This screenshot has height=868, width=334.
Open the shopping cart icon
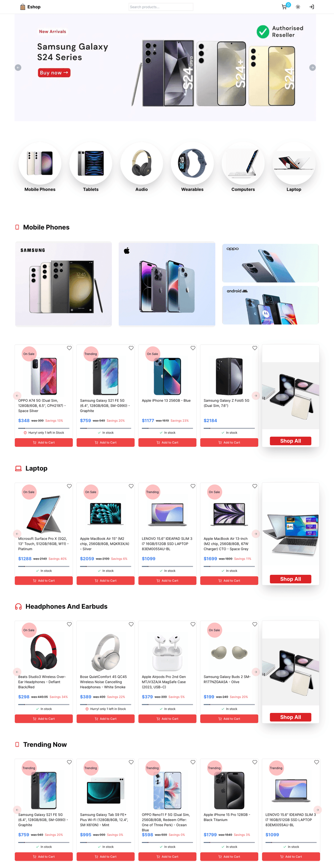tap(284, 7)
